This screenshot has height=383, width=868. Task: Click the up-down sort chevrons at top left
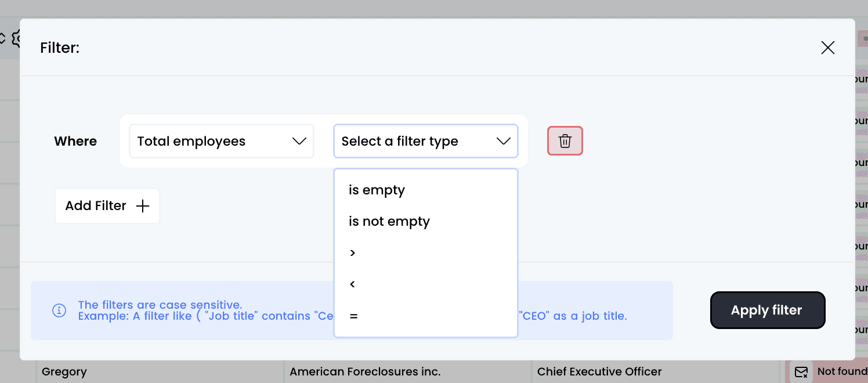click(x=2, y=39)
